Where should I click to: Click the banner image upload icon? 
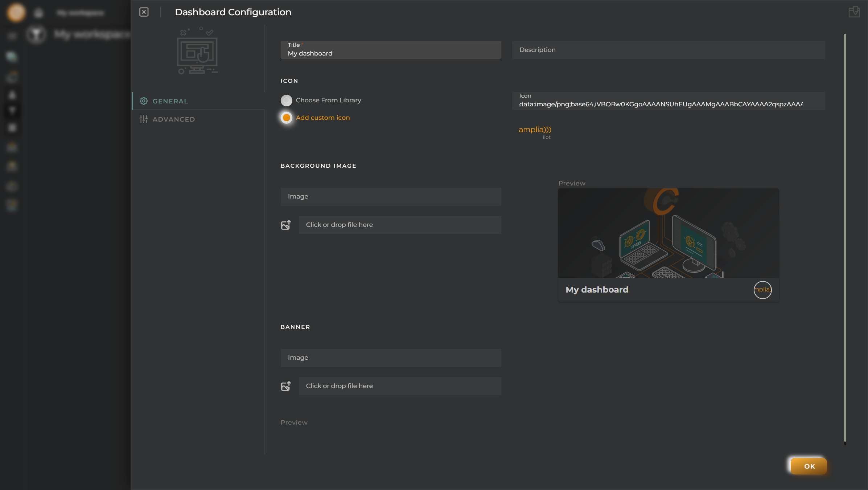(285, 385)
